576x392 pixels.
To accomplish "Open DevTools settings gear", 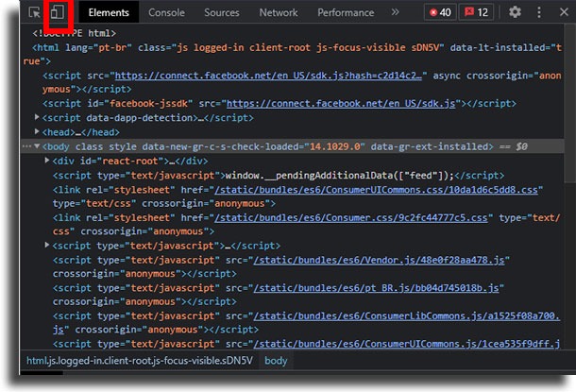I will point(515,12).
